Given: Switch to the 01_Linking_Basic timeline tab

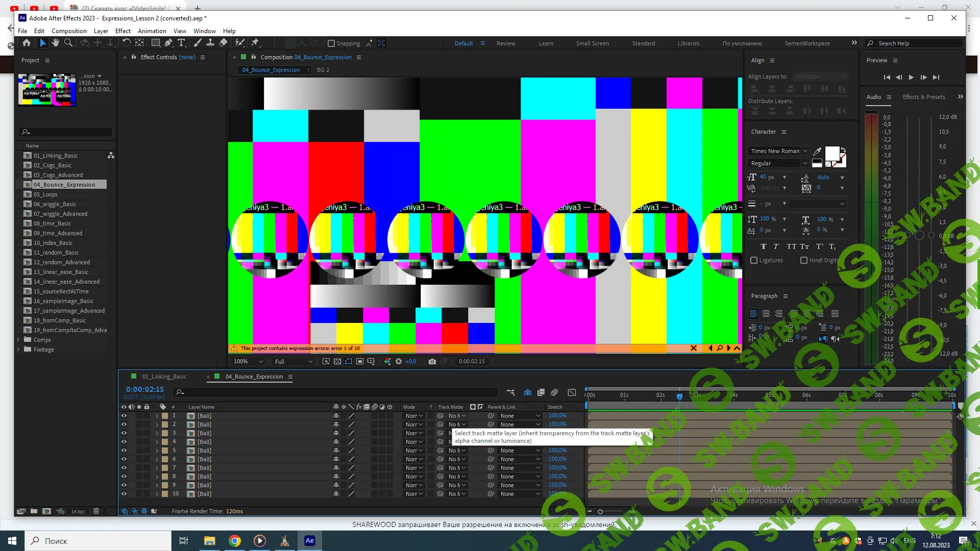Looking at the screenshot, I should click(x=164, y=377).
